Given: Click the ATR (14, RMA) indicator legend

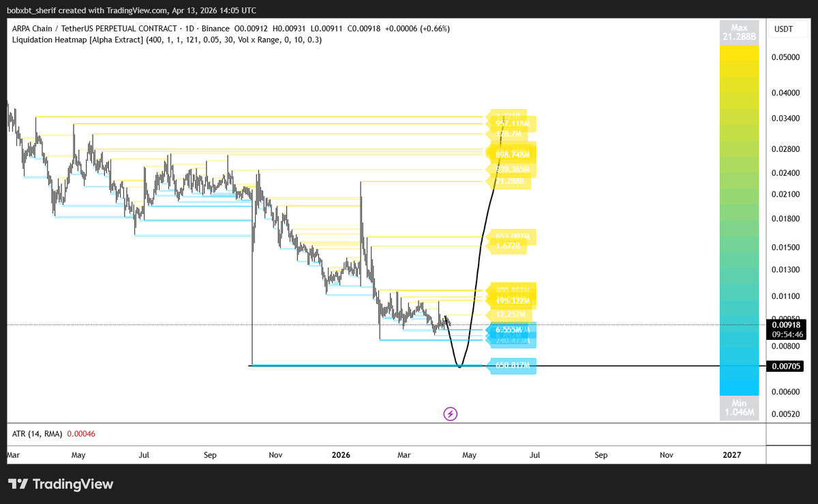Looking at the screenshot, I should click(37, 433).
